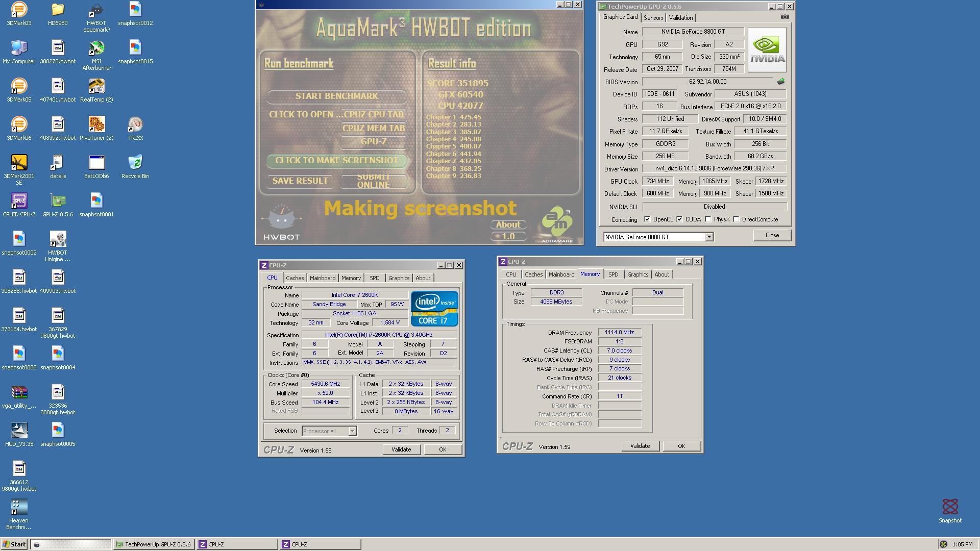Select the SetLODb6 desktop icon

(x=96, y=167)
